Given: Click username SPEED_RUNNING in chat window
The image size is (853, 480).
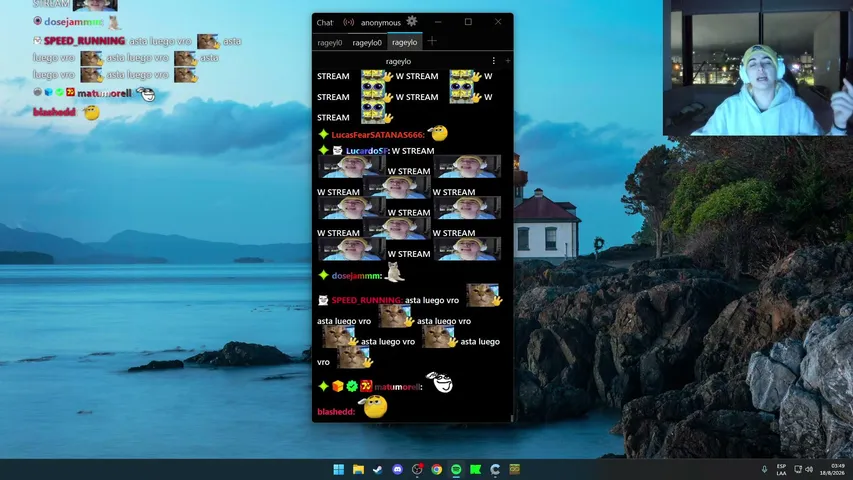Looking at the screenshot, I should click(x=367, y=300).
